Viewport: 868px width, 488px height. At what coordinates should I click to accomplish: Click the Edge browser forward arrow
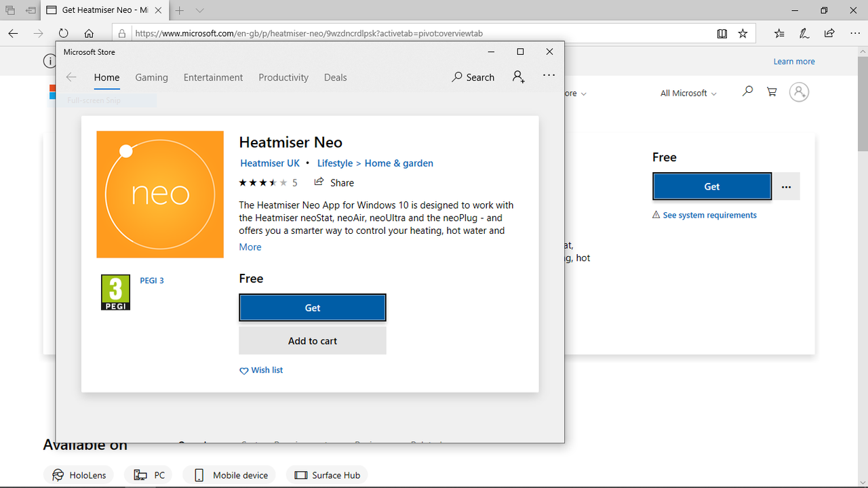pyautogui.click(x=38, y=33)
